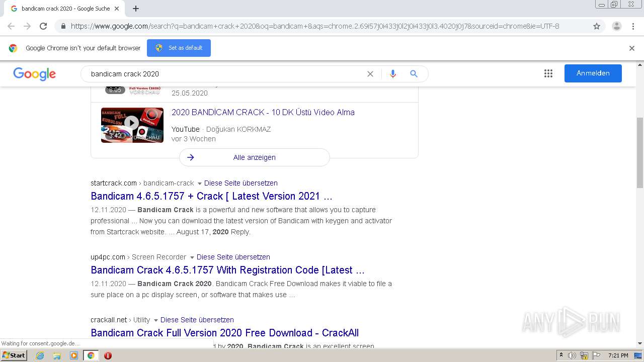Click the Google logo
Screen dimensions: 644x362
[x=34, y=74]
